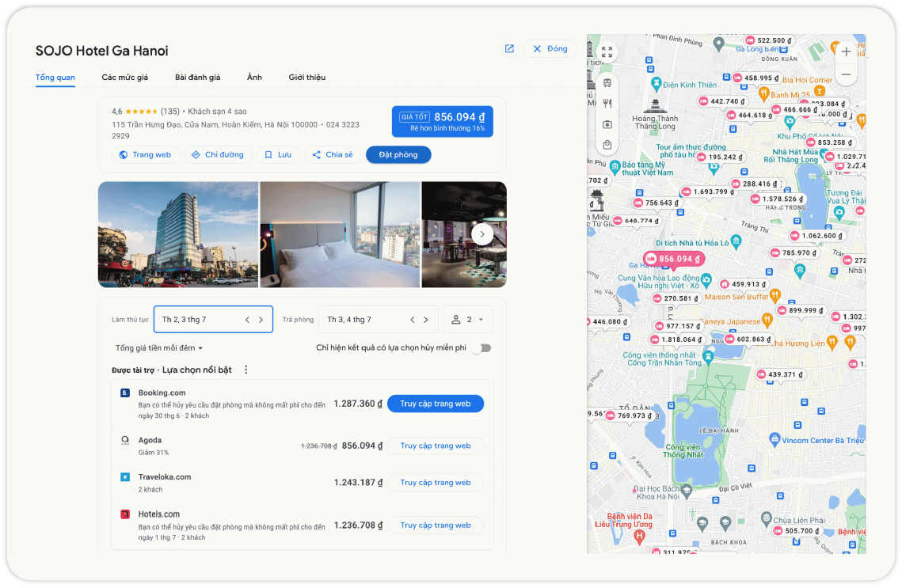Viewport: 902px width, 588px height.
Task: Click the 135 reviews count
Action: coord(169,112)
